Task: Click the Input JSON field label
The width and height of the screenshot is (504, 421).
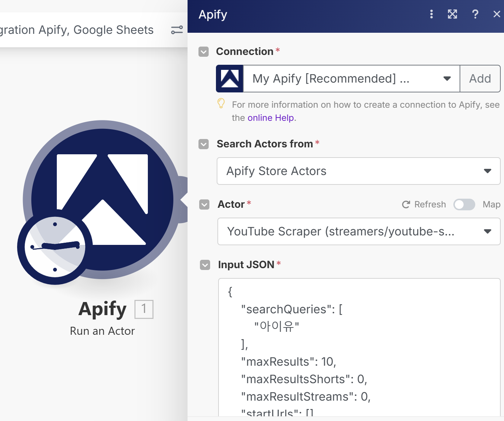Action: [246, 265]
